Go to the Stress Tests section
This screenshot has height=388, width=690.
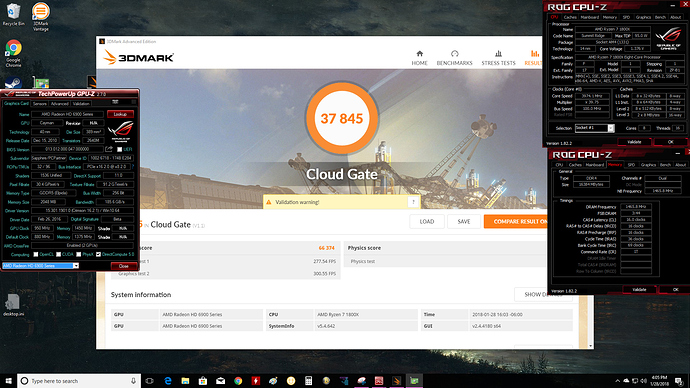tap(498, 58)
